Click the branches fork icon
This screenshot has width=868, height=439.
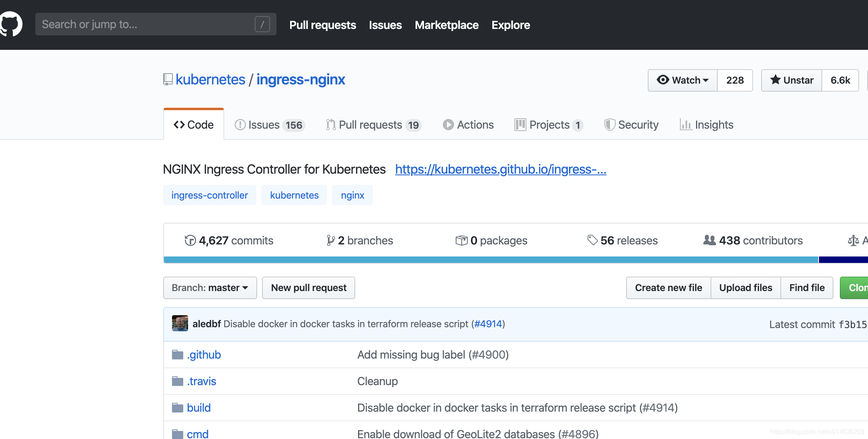click(331, 240)
